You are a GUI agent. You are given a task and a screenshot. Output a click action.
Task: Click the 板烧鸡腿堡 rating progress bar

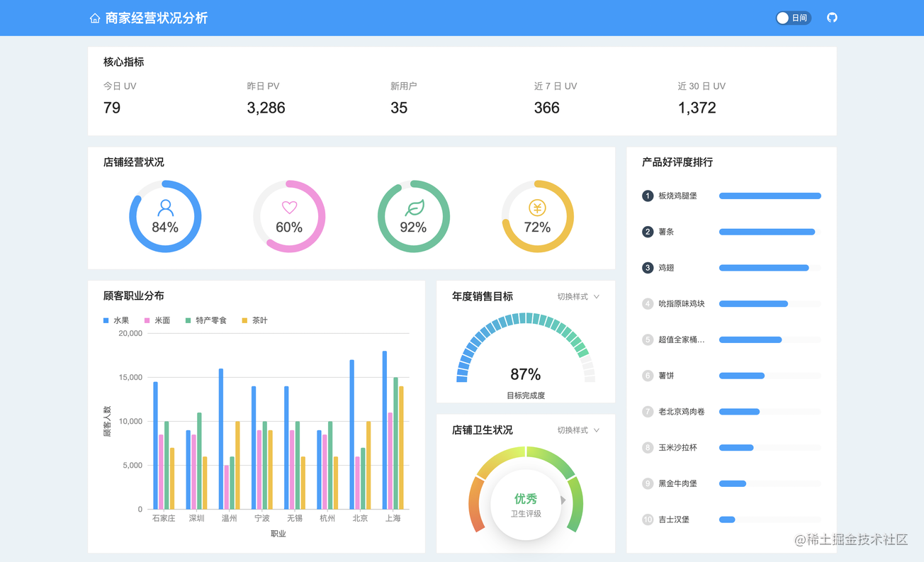(770, 196)
